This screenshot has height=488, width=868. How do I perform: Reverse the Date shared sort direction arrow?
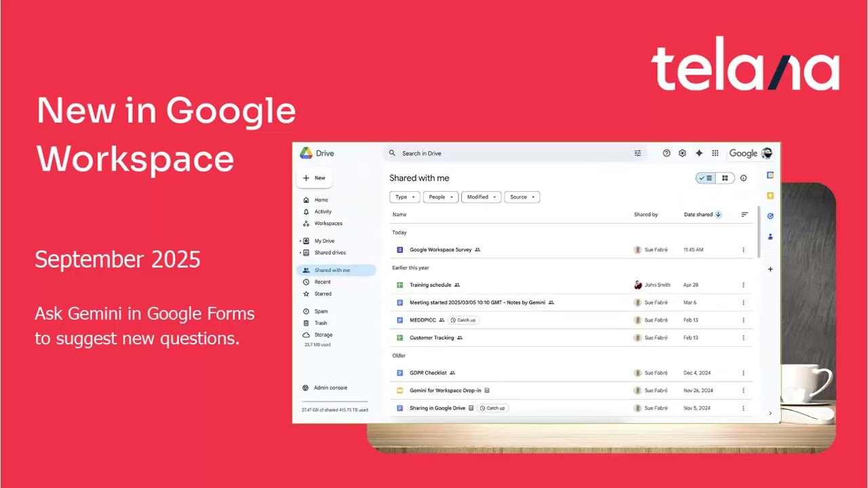(x=718, y=214)
